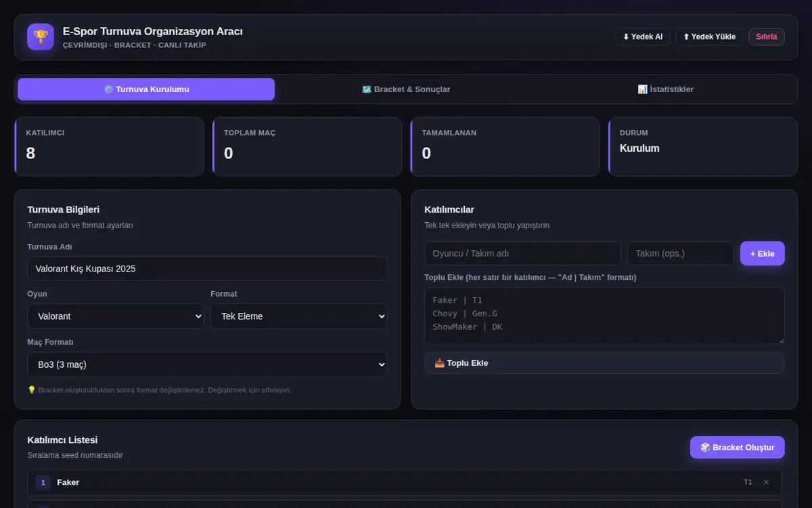The width and height of the screenshot is (812, 508).
Task: Click the Katılımcı stat card value 8
Action: tap(30, 153)
